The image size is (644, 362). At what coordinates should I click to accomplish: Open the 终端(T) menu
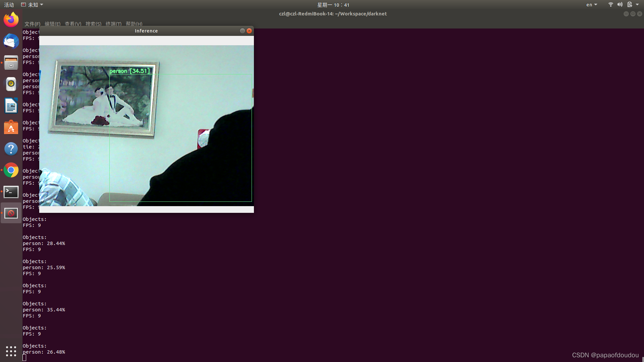113,24
